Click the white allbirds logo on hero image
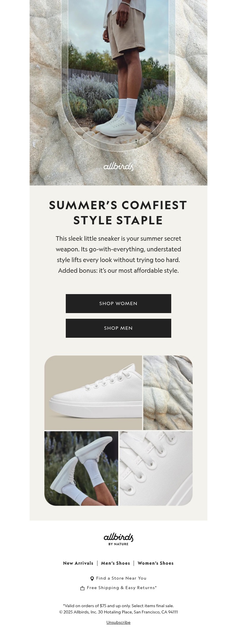This screenshot has height=644, width=237. coord(118,166)
